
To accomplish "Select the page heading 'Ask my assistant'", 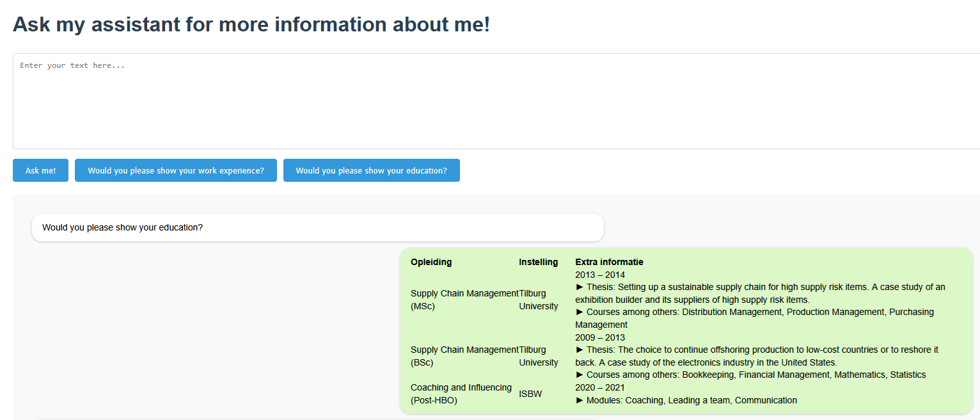I will (251, 24).
